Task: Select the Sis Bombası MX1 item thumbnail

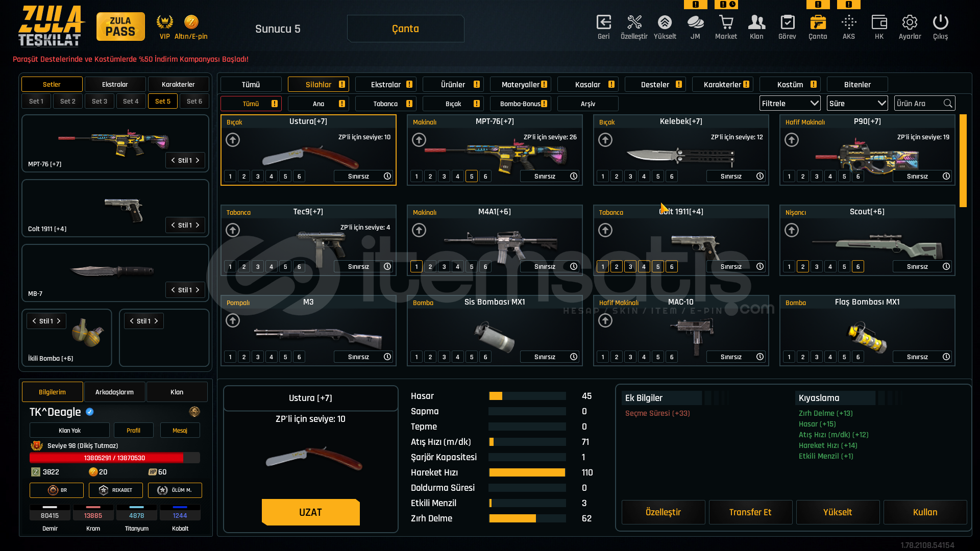Action: [494, 336]
